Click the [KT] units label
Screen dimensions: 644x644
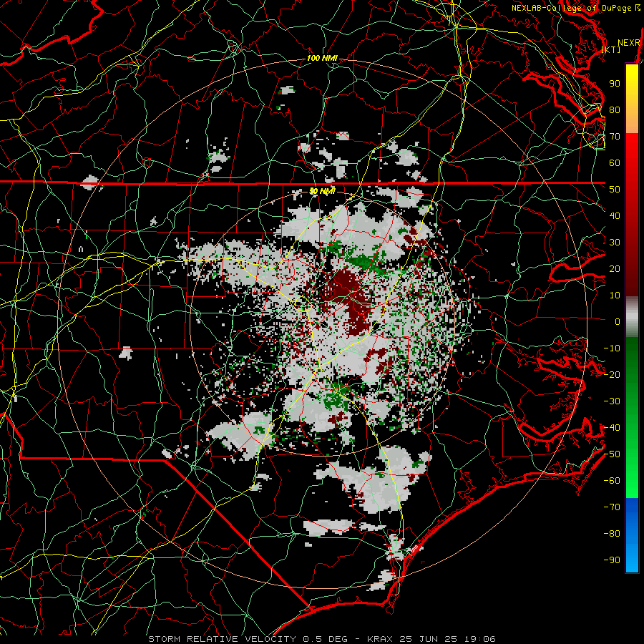click(x=611, y=49)
